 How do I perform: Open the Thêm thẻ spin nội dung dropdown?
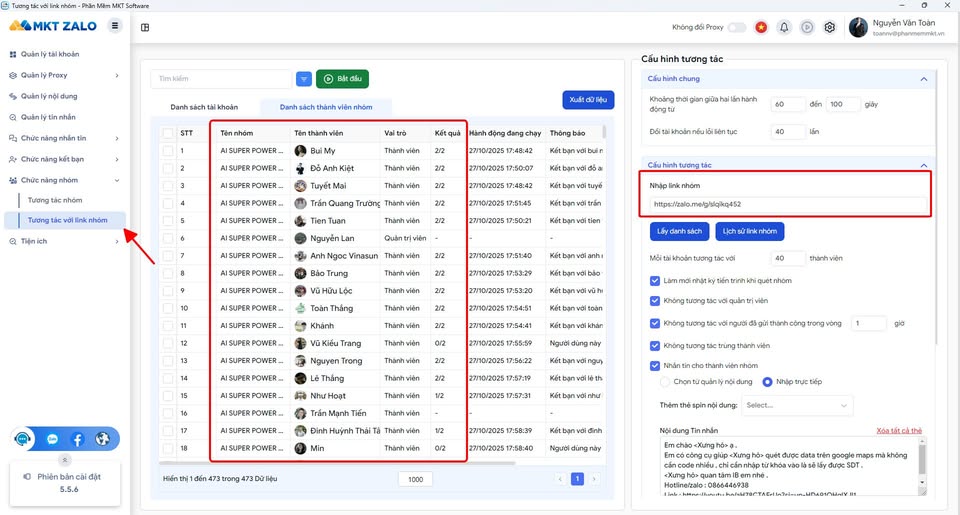tap(797, 405)
